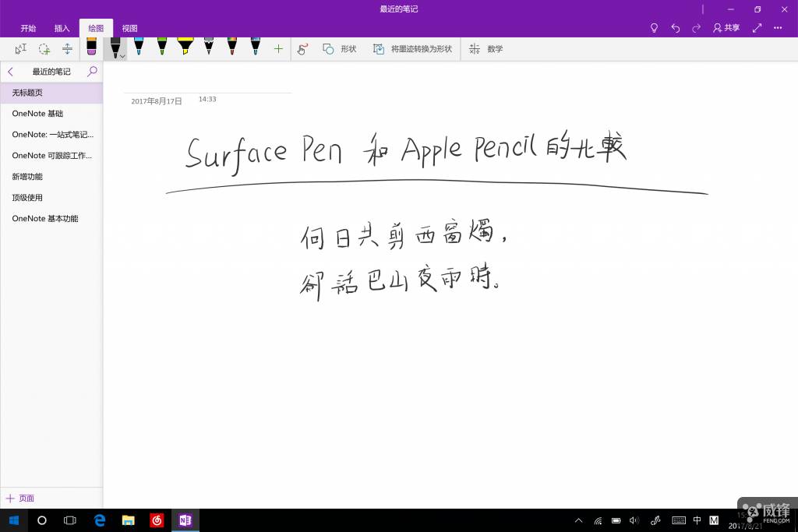The height and width of the screenshot is (532, 798).
Task: Open NetEase Music red taskbar icon
Action: [157, 520]
